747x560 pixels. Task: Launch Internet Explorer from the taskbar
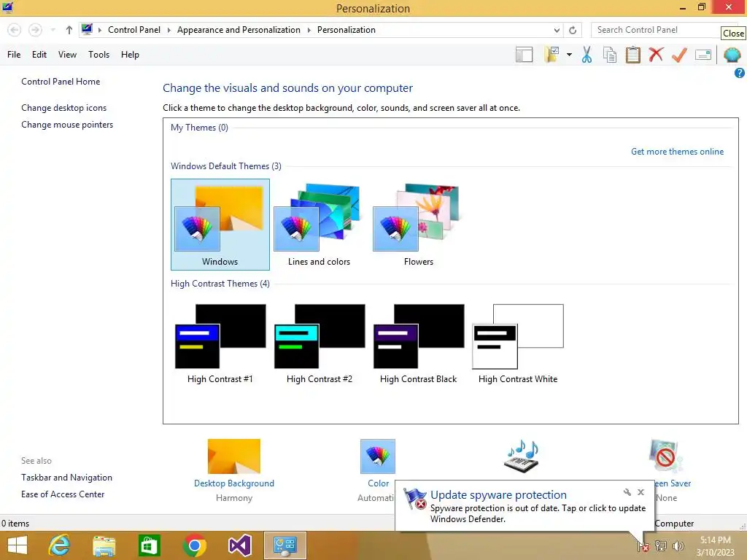pos(59,545)
